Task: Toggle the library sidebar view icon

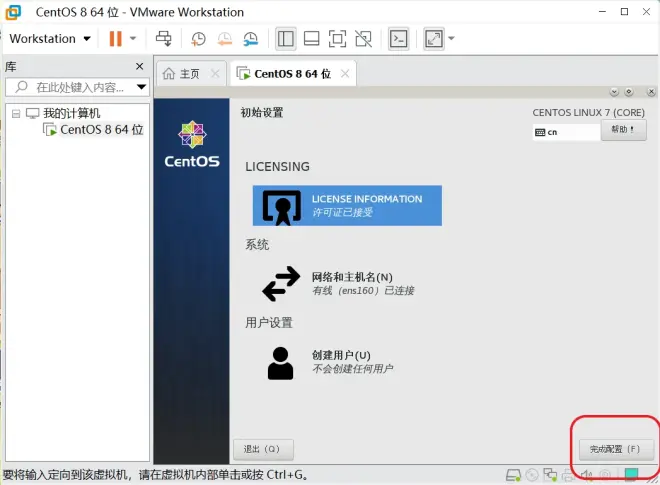Action: coord(286,39)
